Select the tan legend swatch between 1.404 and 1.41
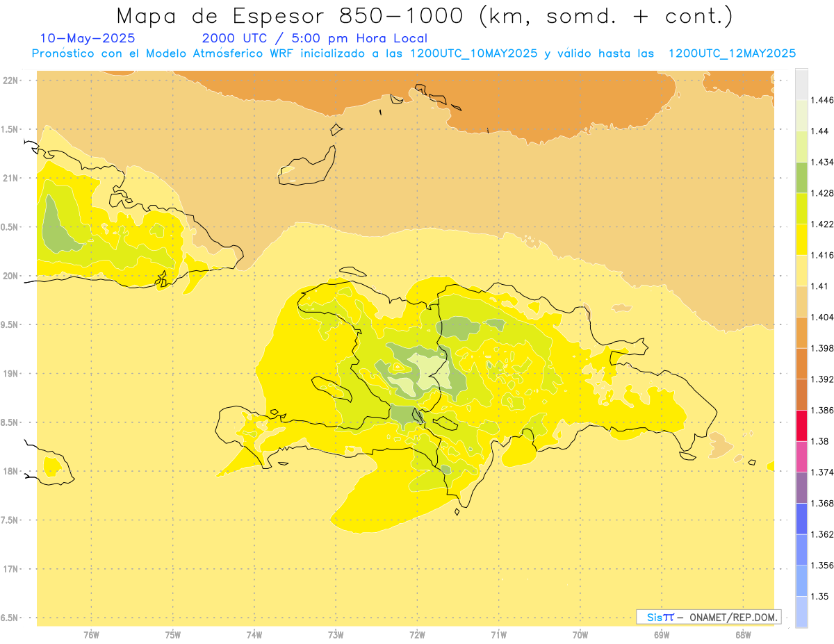 click(x=801, y=302)
